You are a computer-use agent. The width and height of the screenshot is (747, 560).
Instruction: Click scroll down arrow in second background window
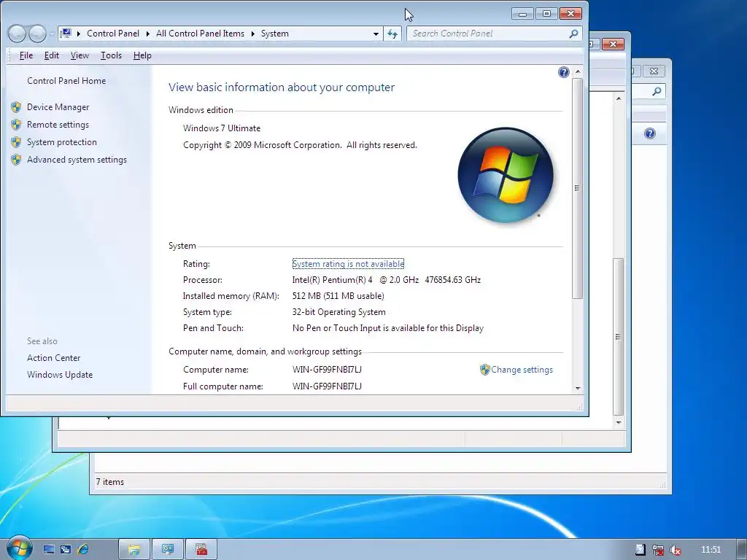pyautogui.click(x=619, y=422)
